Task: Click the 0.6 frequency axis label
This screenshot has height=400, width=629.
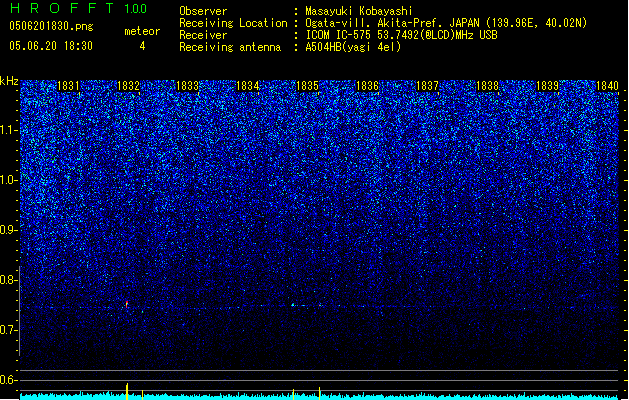Action: (x=9, y=380)
